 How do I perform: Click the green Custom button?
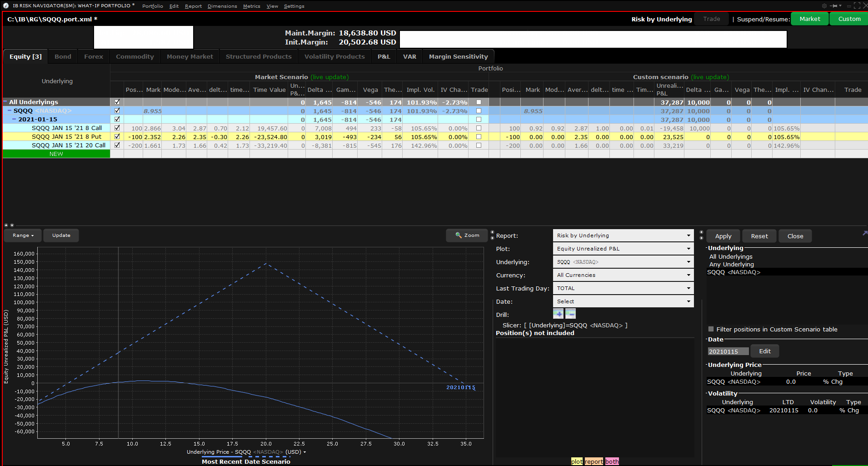(x=849, y=19)
